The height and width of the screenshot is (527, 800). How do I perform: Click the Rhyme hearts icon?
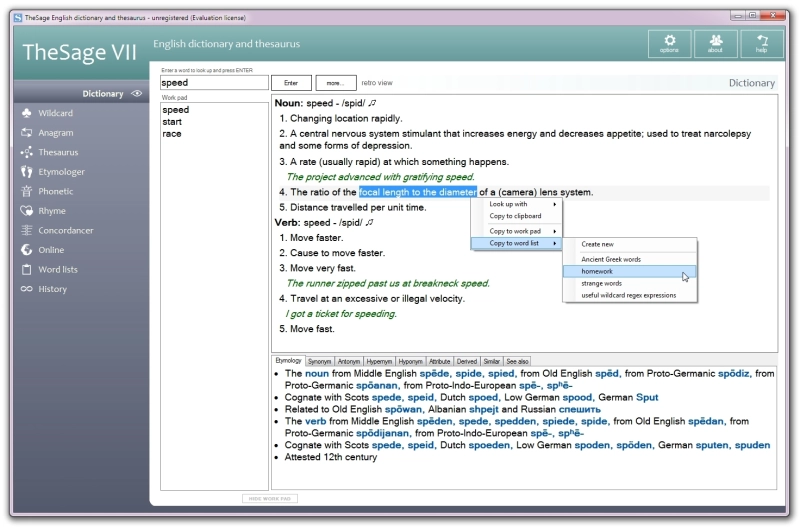27,211
